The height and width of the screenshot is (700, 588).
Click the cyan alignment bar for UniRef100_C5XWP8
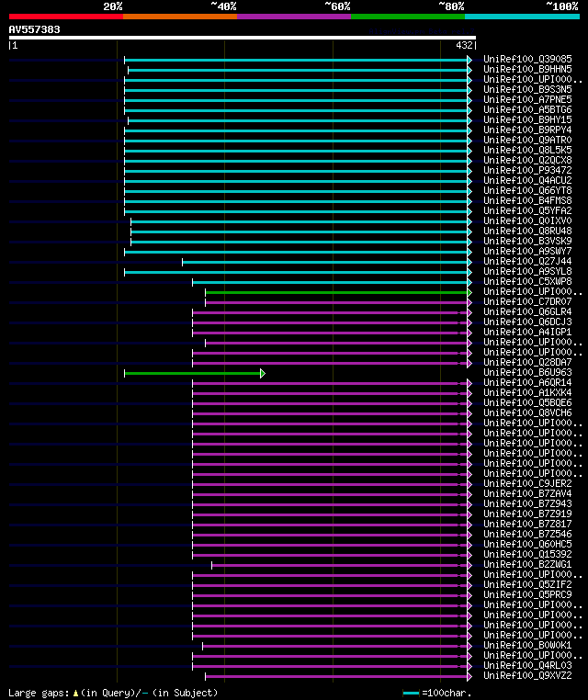pyautogui.click(x=330, y=282)
